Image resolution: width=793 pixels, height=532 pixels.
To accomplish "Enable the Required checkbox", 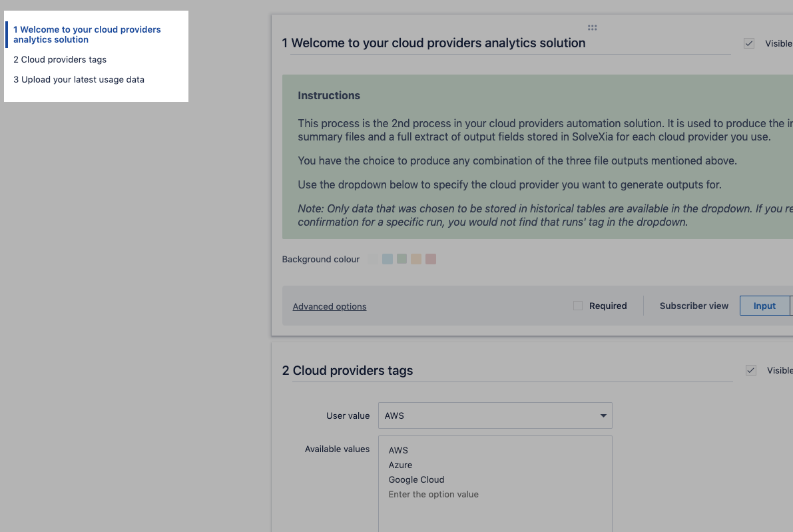I will (x=578, y=306).
